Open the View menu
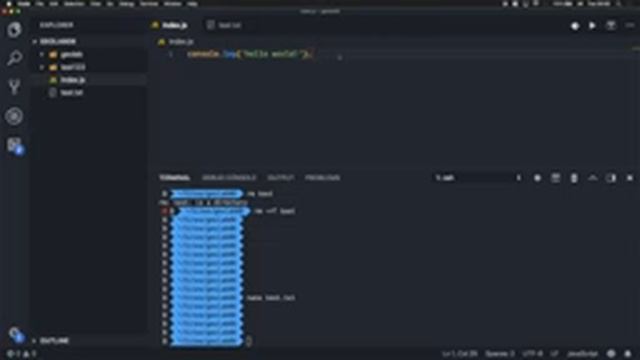The image size is (640, 360). coord(96,4)
